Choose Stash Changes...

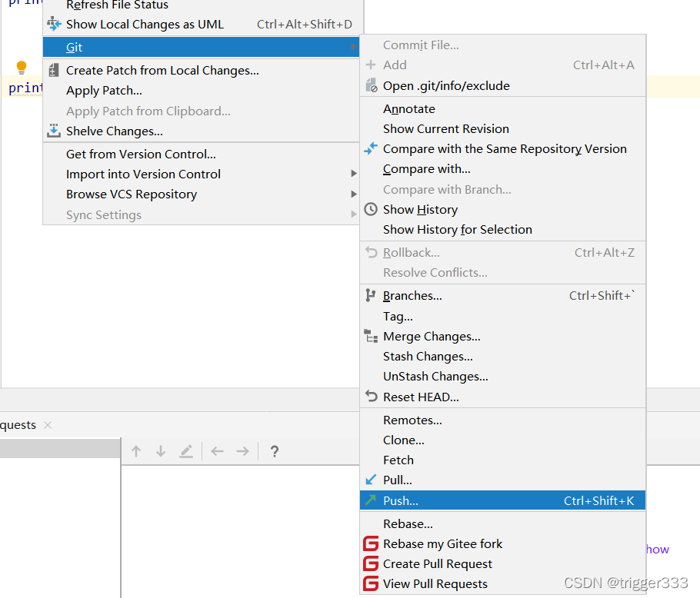[x=502, y=357]
